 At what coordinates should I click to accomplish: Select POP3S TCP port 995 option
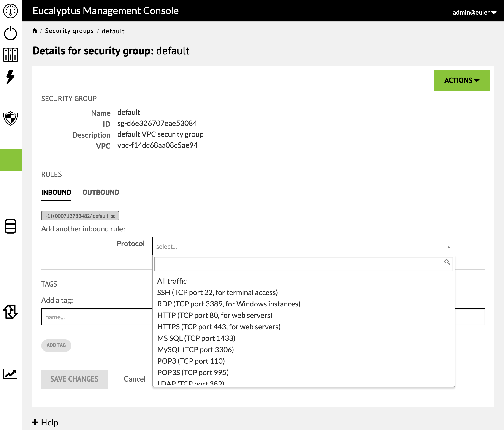[x=303, y=372]
